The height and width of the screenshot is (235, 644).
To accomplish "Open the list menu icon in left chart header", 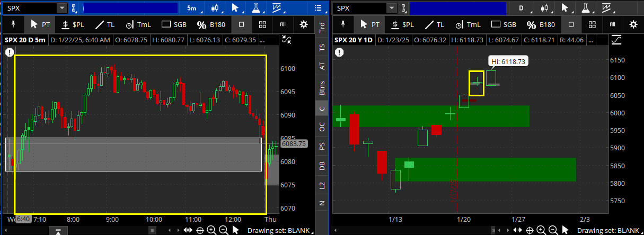I will click(318, 8).
